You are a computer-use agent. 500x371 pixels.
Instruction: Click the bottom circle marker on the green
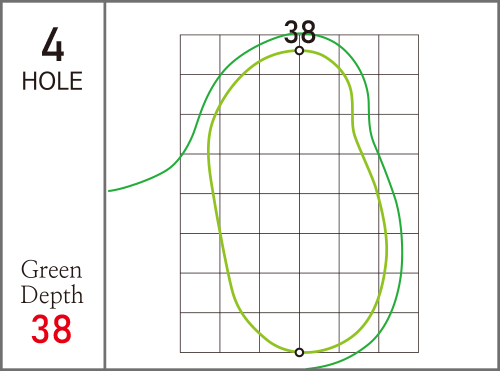(x=299, y=352)
